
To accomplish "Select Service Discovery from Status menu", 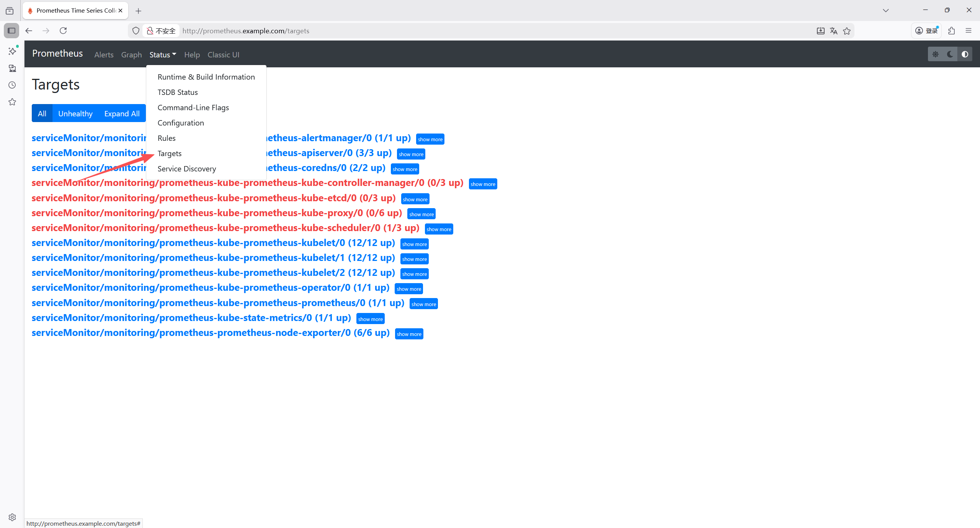I will coord(187,169).
